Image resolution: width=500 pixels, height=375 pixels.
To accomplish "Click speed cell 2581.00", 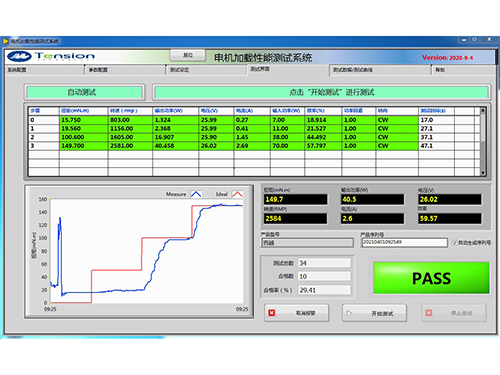I will coord(130,146).
